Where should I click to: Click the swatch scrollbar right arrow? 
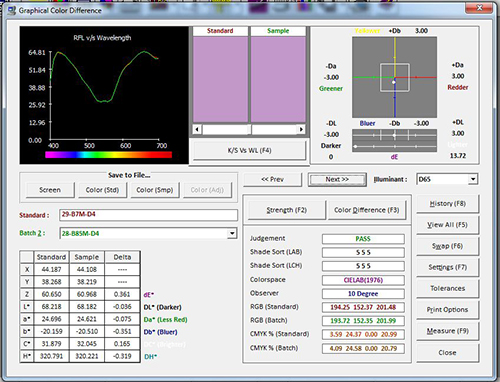[x=301, y=129]
